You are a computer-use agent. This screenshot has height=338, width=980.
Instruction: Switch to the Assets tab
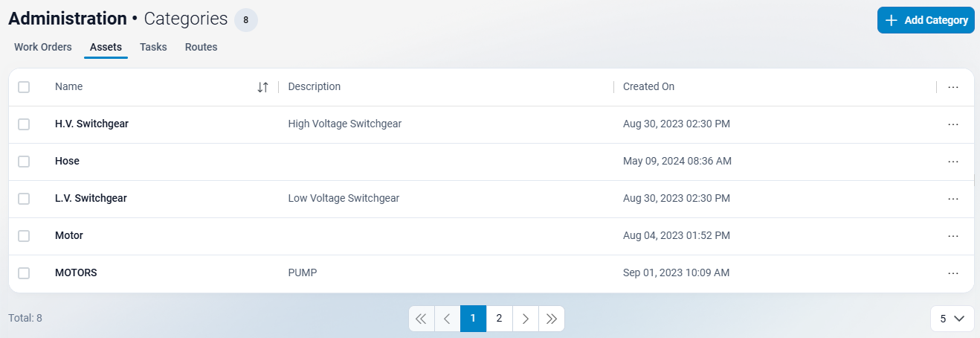[x=106, y=47]
